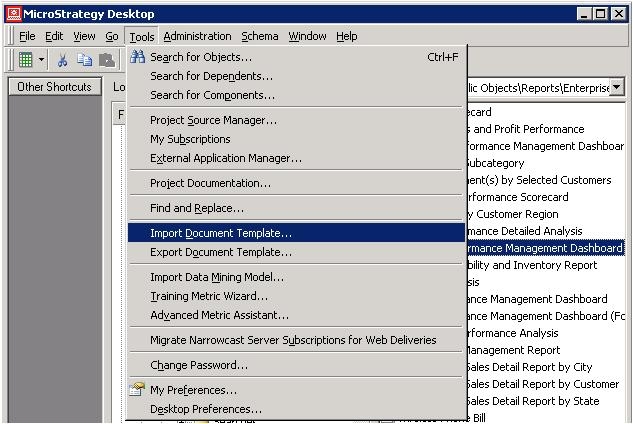Viewport: 633px width, 424px height.
Task: Open the dropdown arrow beside the grid icon
Action: tap(41, 60)
